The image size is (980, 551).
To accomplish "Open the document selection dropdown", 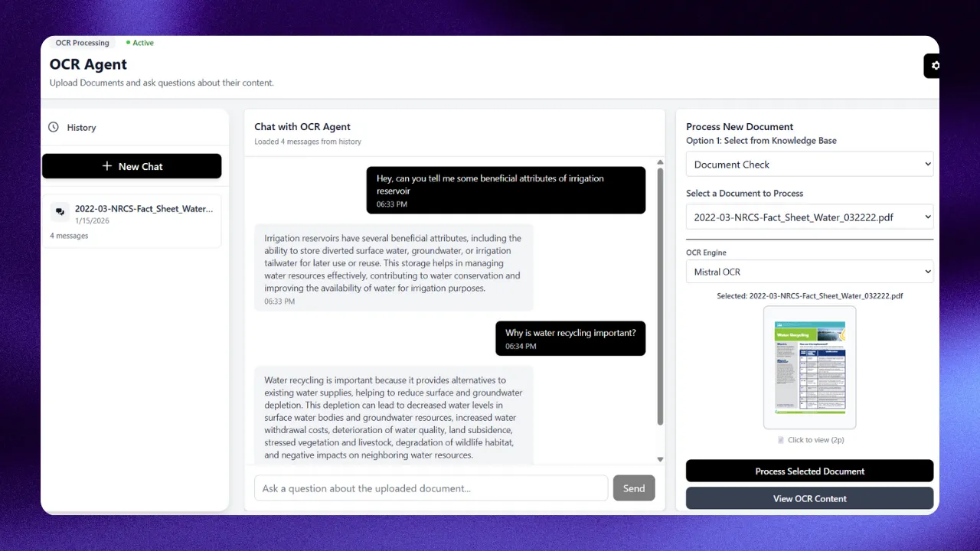I will (x=809, y=217).
